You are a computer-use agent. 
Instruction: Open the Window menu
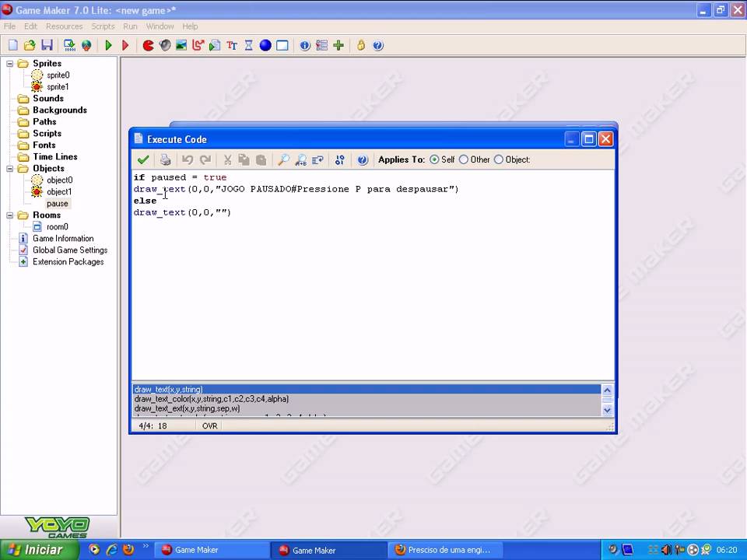click(160, 26)
